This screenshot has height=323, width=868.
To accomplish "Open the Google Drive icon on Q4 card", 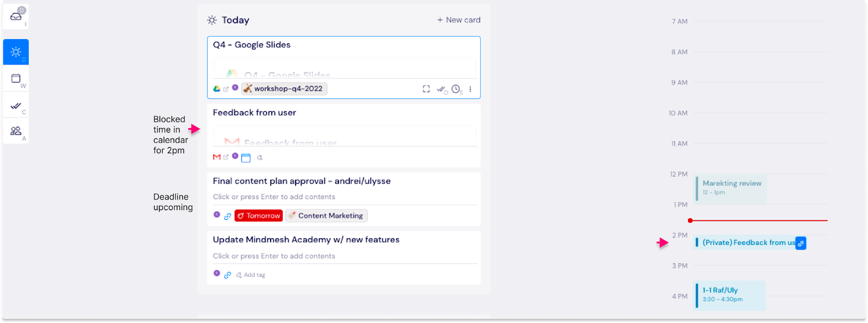I will pyautogui.click(x=216, y=88).
